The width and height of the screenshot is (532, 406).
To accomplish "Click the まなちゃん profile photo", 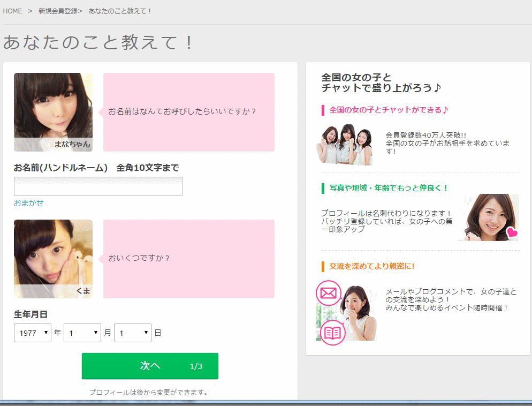I will [53, 112].
